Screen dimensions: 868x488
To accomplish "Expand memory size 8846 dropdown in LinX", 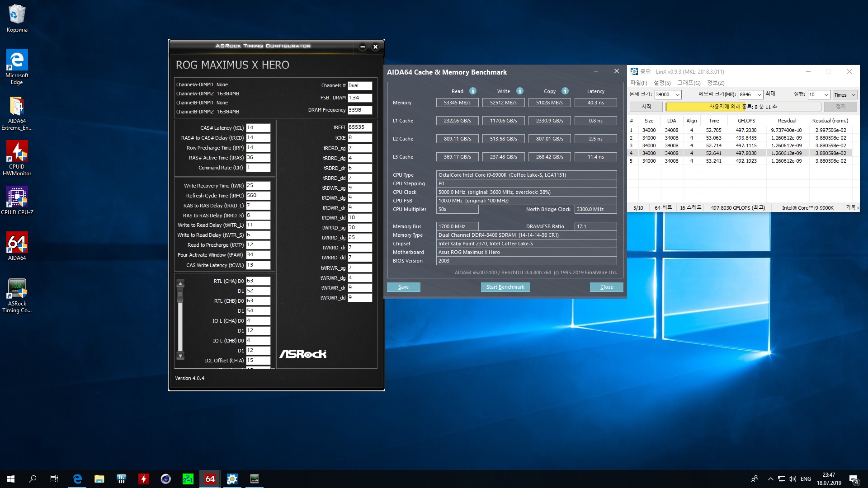I will (759, 94).
